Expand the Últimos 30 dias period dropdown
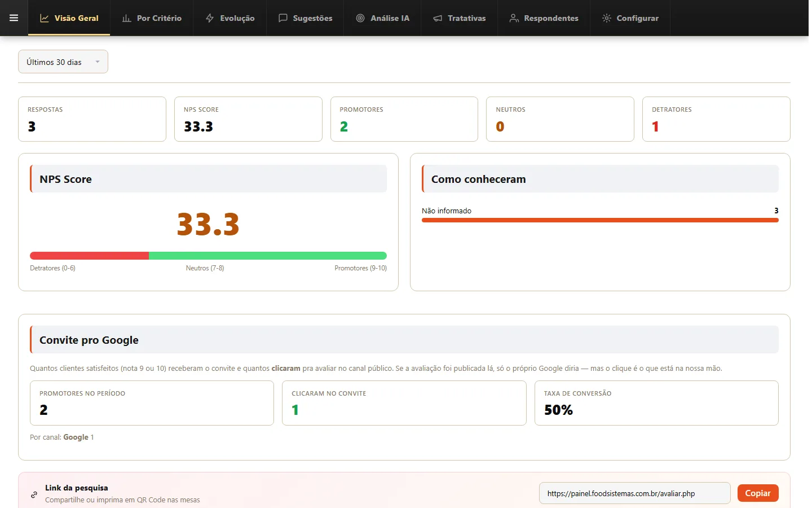This screenshot has height=508, width=812. coord(63,62)
